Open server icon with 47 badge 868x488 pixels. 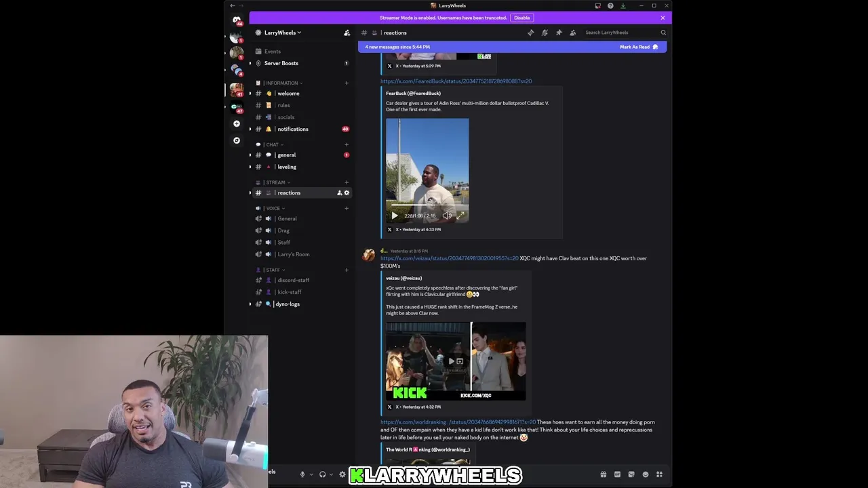tap(237, 106)
